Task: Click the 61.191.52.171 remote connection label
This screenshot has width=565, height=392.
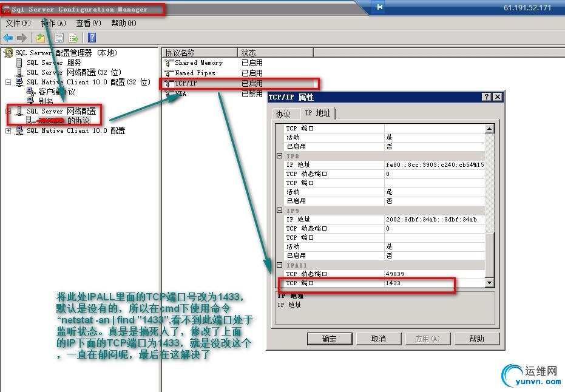Action: [527, 7]
